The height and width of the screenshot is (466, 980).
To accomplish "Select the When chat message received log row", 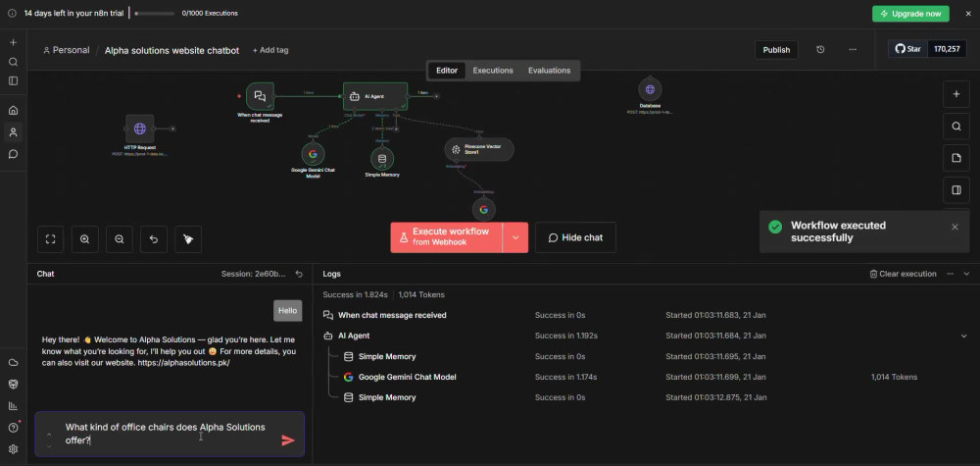I will click(x=645, y=315).
